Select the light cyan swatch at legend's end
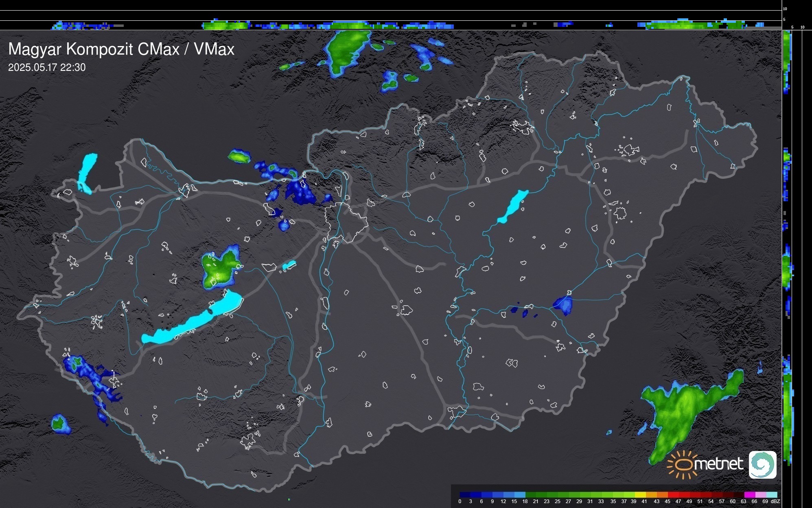Viewport: 812px width, 508px height. click(771, 495)
